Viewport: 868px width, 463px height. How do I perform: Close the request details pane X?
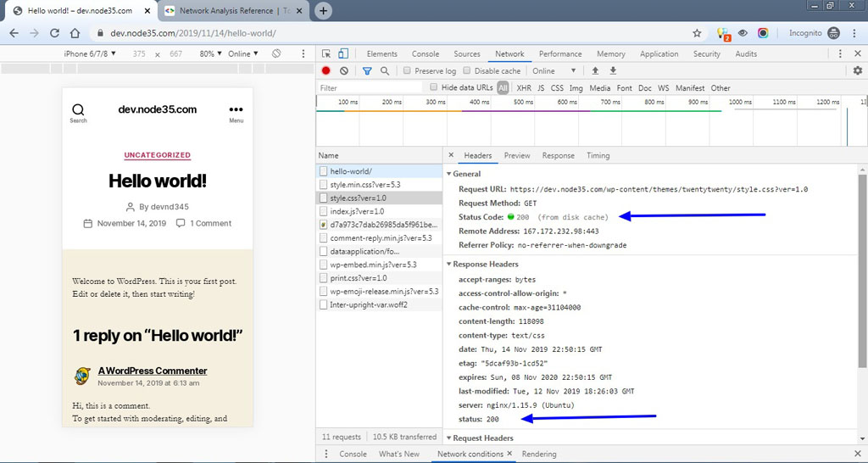pyautogui.click(x=451, y=155)
